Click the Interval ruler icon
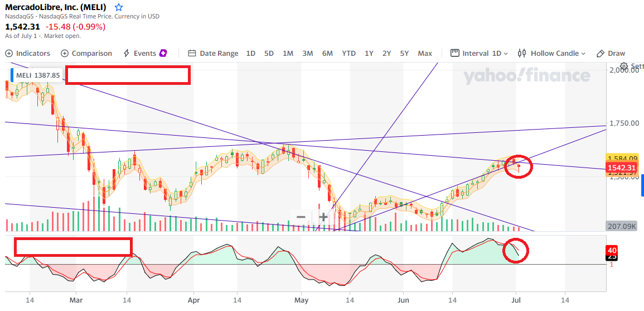This screenshot has height=311, width=644. [454, 53]
